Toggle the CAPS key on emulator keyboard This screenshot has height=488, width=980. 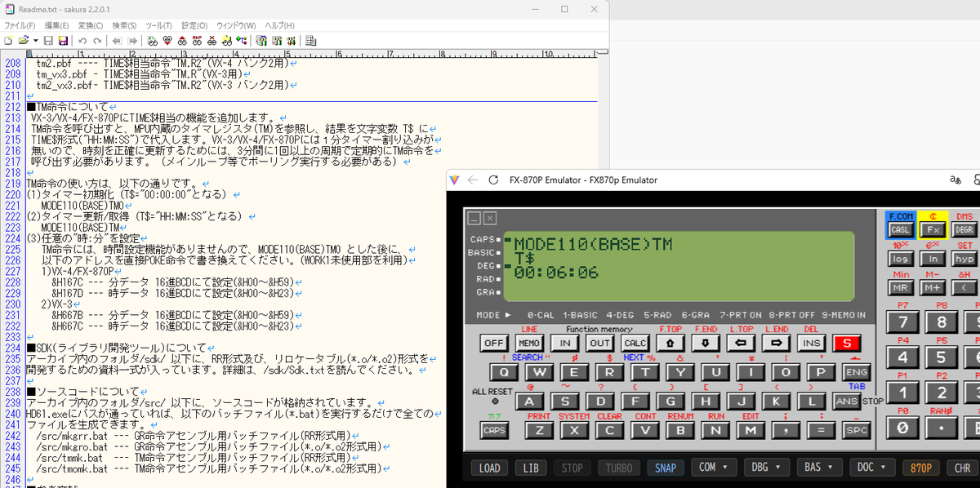click(493, 430)
